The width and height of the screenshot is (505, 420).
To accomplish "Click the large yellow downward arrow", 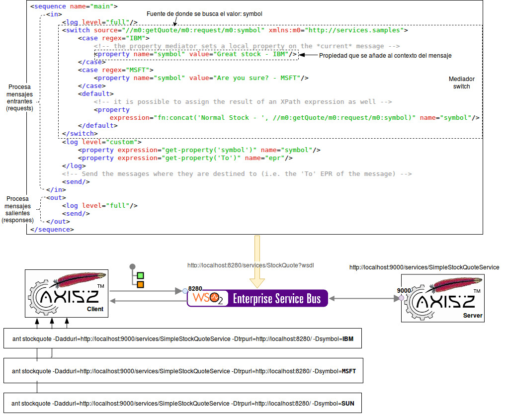I will [257, 262].
